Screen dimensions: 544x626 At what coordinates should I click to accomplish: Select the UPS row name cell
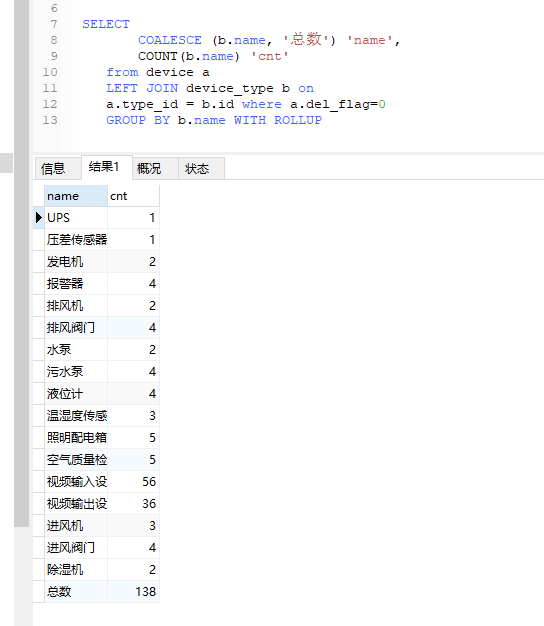pos(75,218)
